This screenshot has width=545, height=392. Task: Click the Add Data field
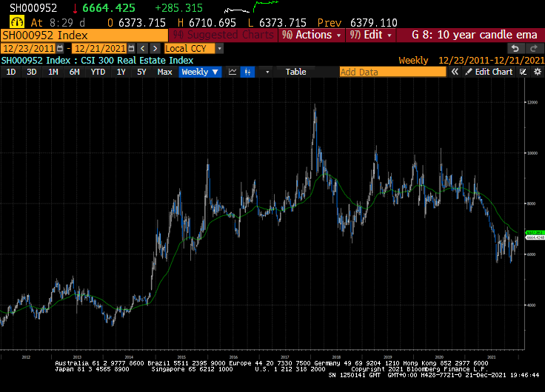(x=392, y=72)
